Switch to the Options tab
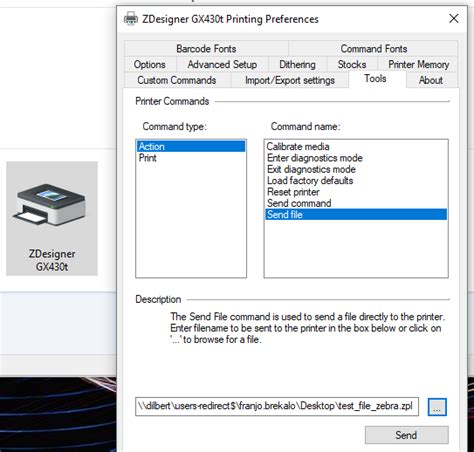The height and width of the screenshot is (452, 474). click(x=150, y=64)
